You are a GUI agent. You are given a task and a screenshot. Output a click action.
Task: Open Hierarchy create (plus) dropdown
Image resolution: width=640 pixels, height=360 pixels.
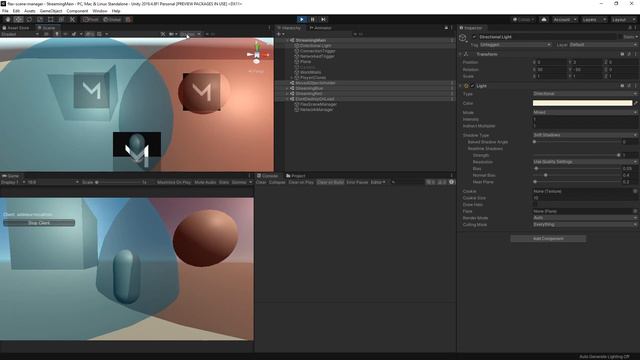280,34
